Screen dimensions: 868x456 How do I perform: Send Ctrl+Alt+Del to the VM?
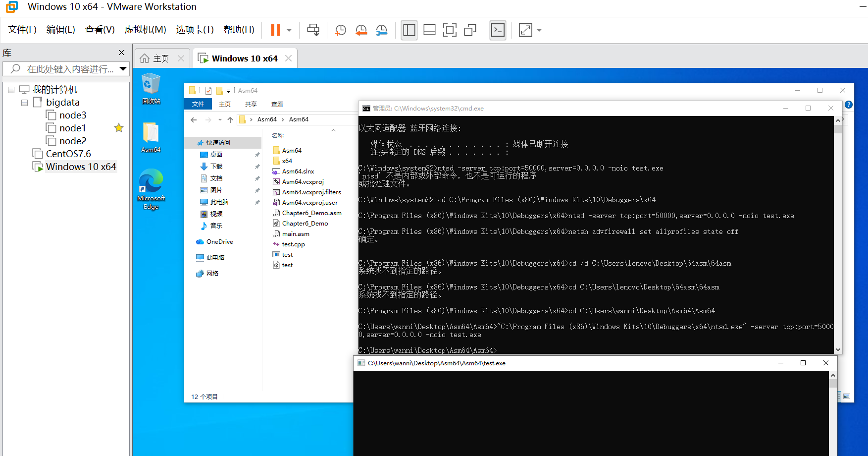coord(313,30)
